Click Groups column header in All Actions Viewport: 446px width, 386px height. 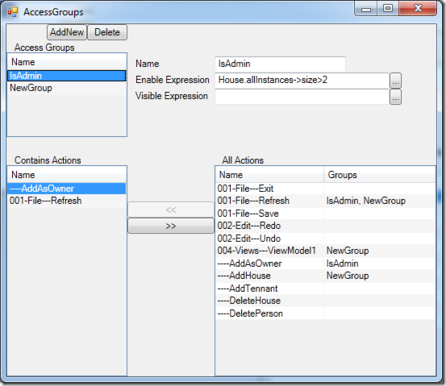(x=380, y=175)
